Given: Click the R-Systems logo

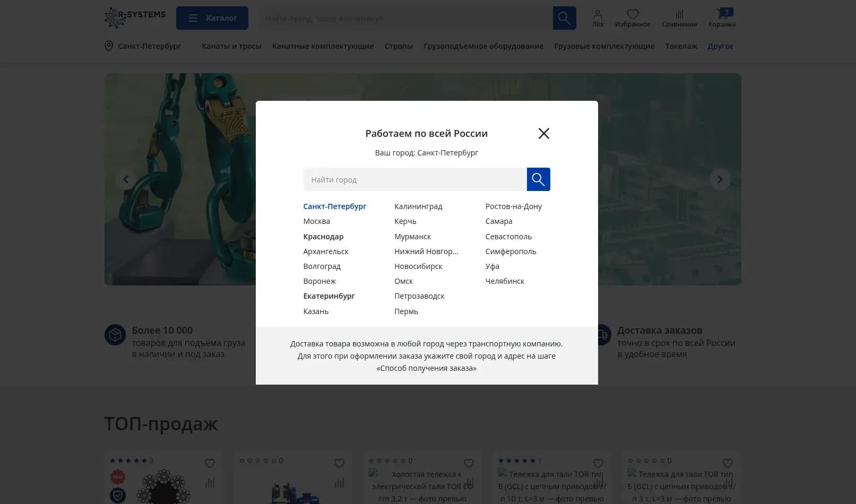Looking at the screenshot, I should 135,18.
